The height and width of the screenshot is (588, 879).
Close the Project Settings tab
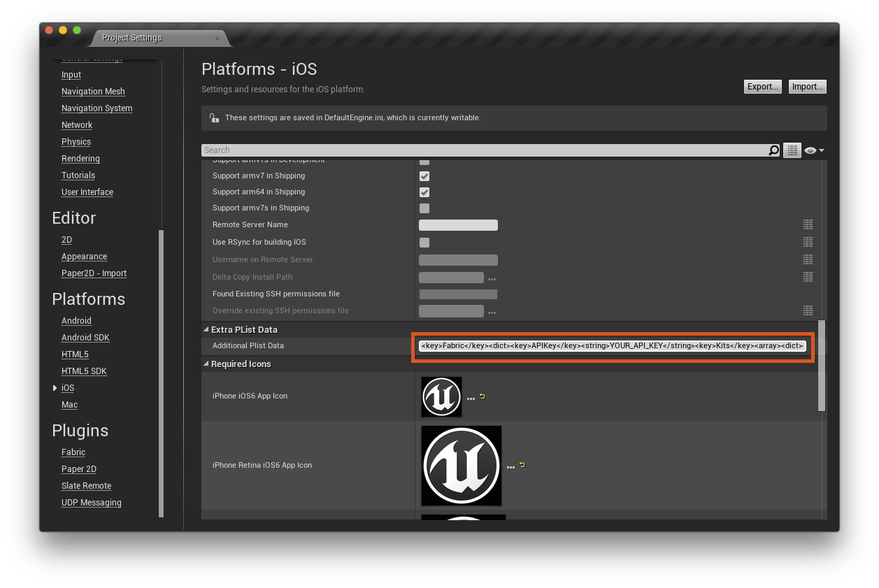coord(217,38)
